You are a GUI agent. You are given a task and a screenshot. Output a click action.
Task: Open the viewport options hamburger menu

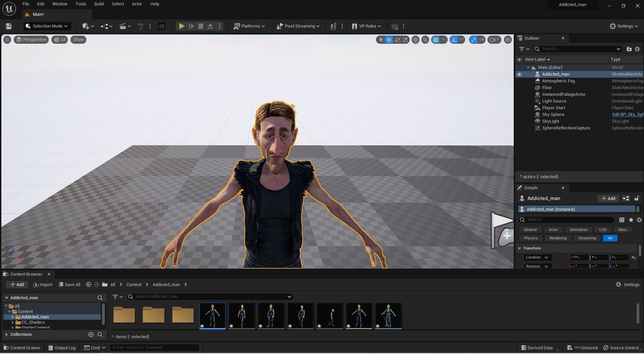[x=7, y=40]
